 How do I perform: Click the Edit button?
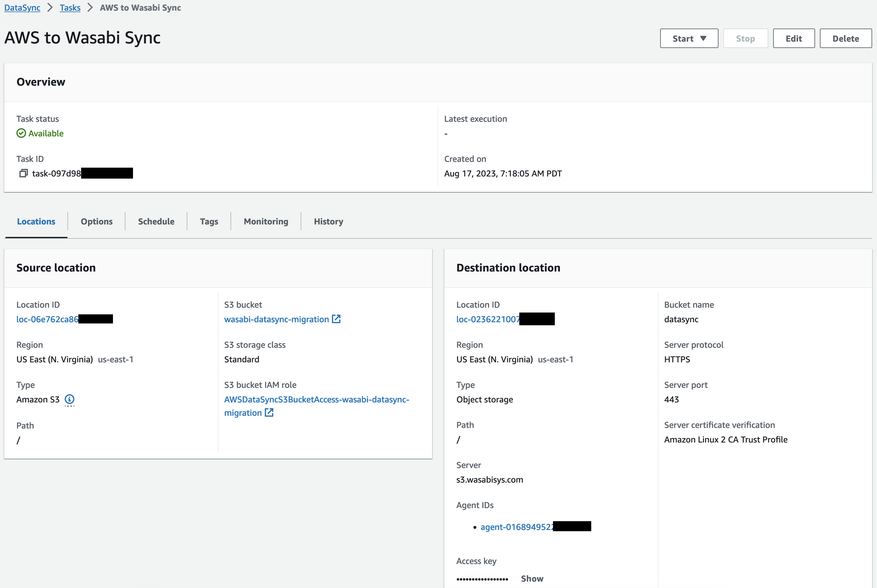(x=794, y=38)
